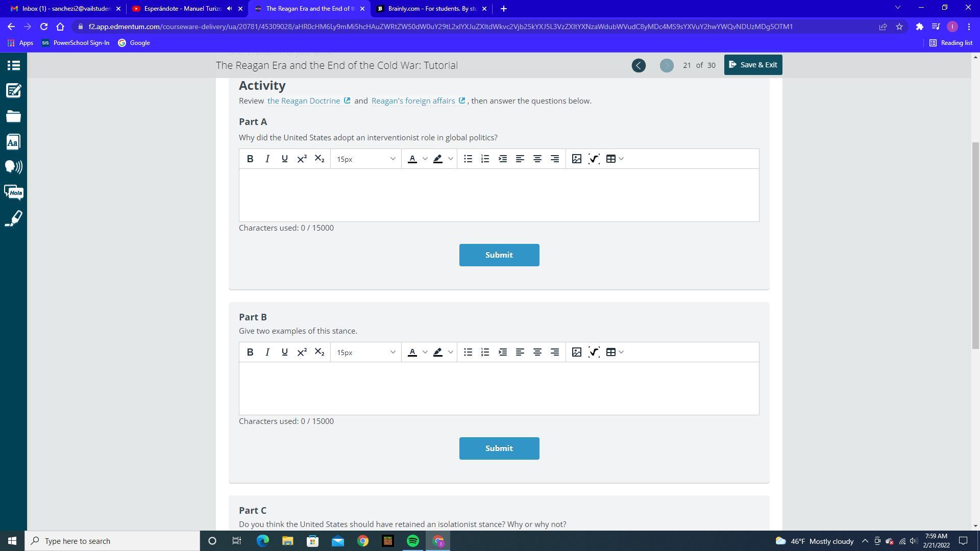Click the Save & Exit button

point(753,65)
